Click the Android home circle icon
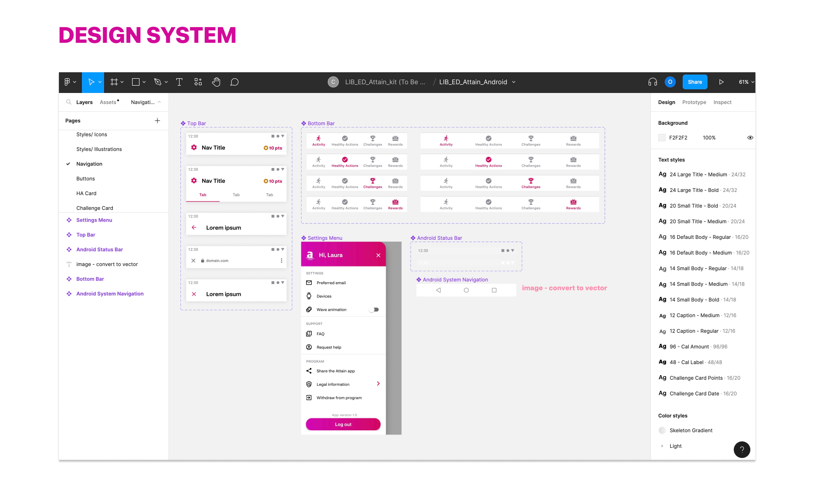Viewport: 824px width, 504px height. (x=466, y=290)
